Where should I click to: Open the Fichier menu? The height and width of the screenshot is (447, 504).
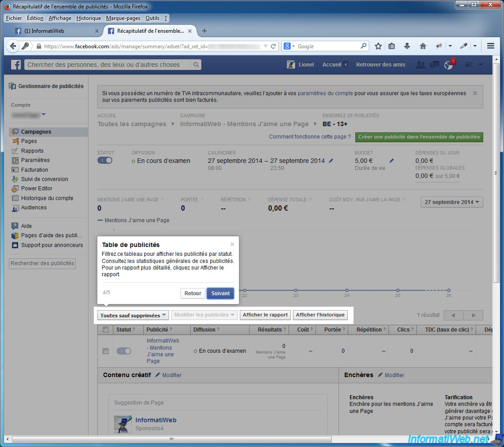pyautogui.click(x=14, y=18)
